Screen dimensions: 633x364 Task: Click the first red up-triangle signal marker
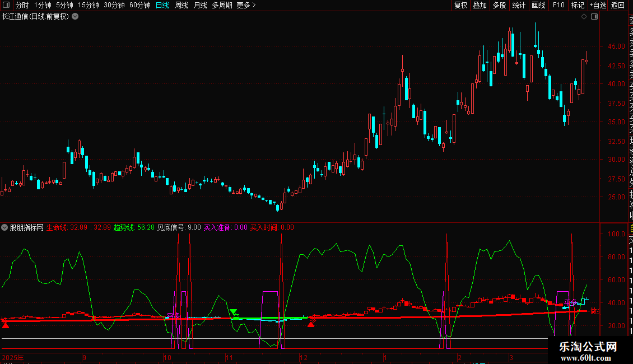[x=5, y=325]
